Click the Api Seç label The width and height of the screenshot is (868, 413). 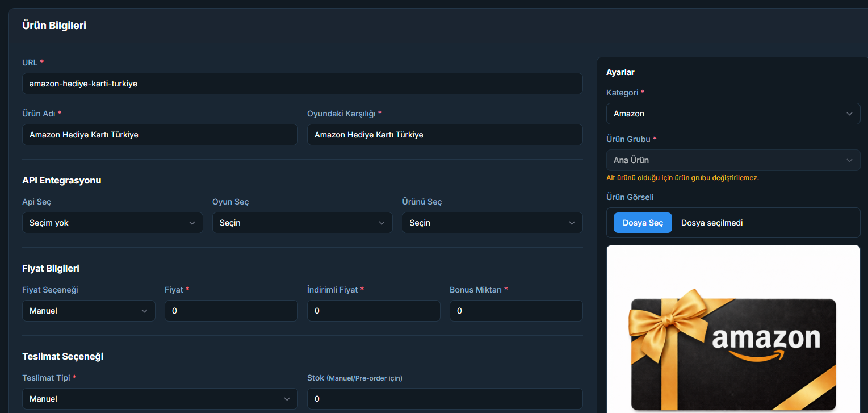click(37, 202)
